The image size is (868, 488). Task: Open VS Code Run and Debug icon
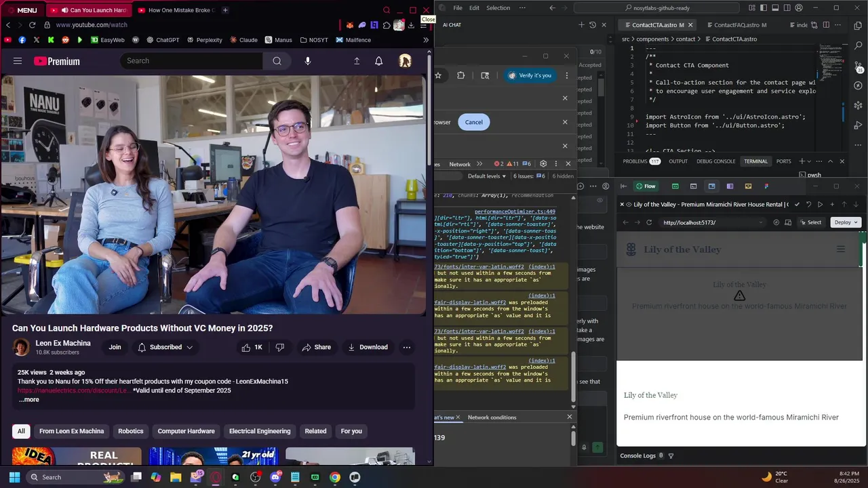point(859,125)
